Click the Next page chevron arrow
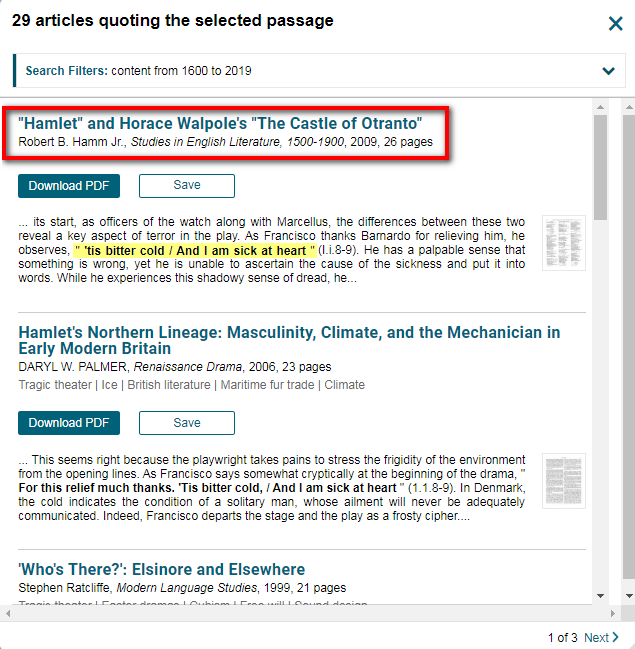Screen dimensions: 635x649 615,637
